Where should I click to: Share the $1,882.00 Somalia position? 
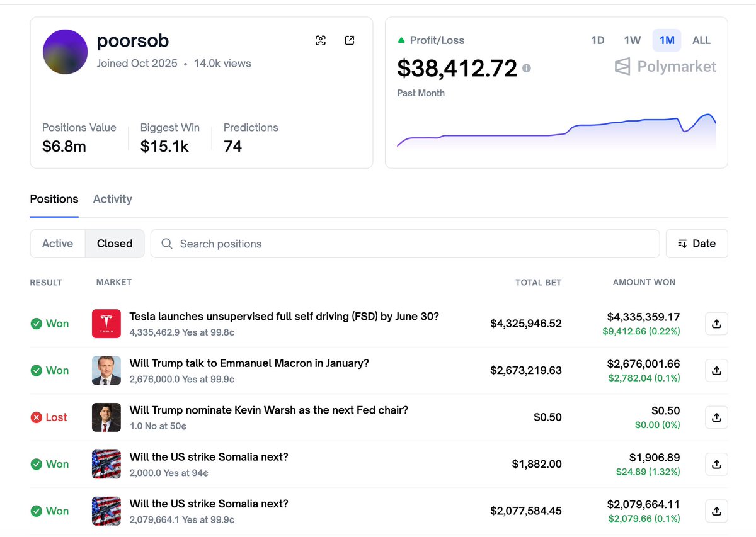(716, 464)
